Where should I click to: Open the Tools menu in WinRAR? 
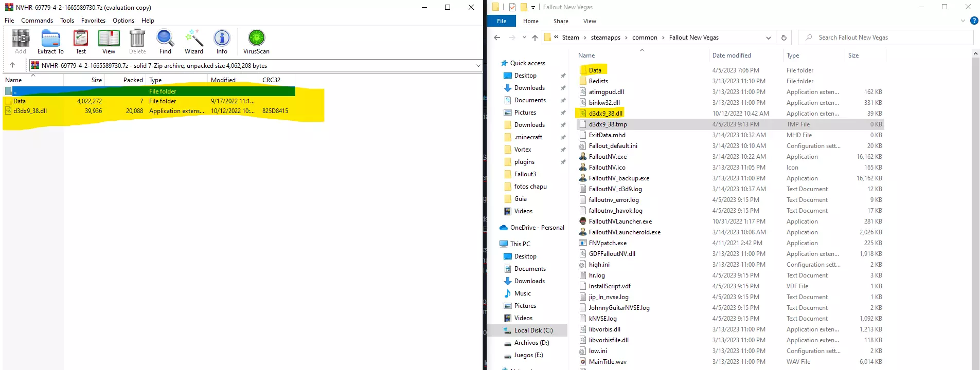pyautogui.click(x=67, y=21)
